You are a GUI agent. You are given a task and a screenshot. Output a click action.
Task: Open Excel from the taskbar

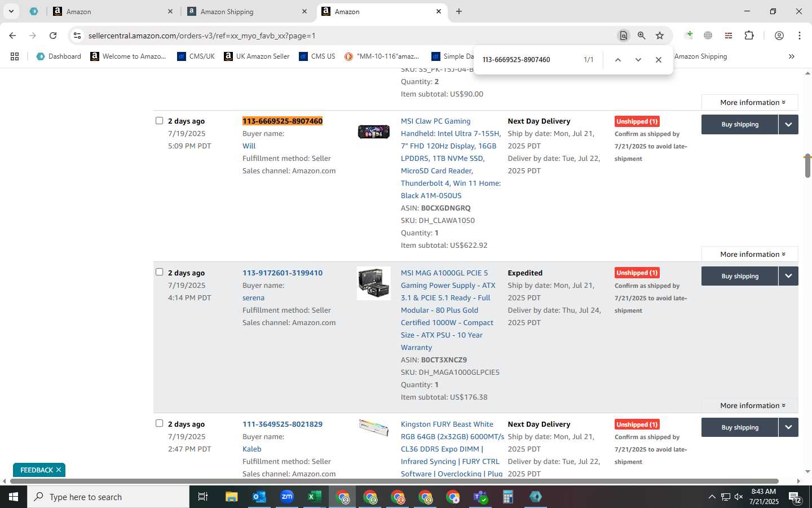coord(314,497)
